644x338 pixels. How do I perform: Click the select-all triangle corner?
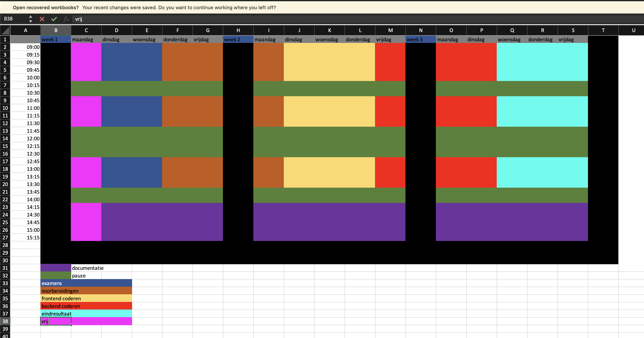[x=5, y=30]
